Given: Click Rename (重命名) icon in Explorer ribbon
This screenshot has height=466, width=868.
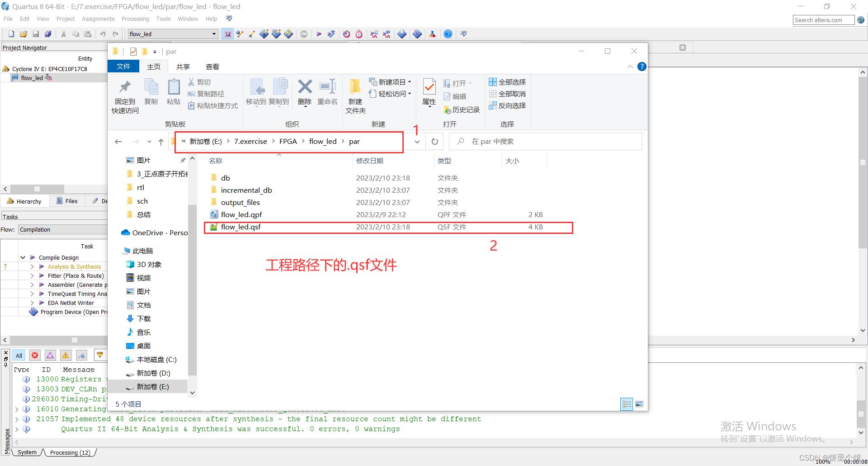Looking at the screenshot, I should tap(327, 92).
